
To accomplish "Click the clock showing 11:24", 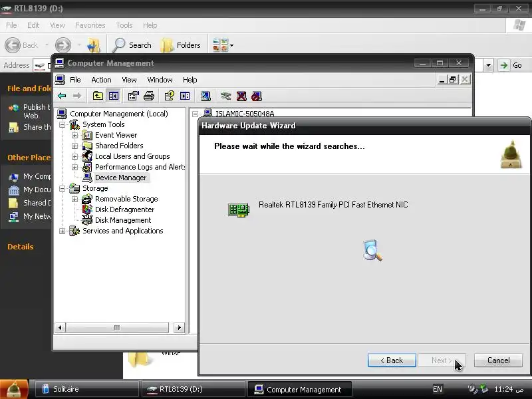I will pyautogui.click(x=509, y=389).
